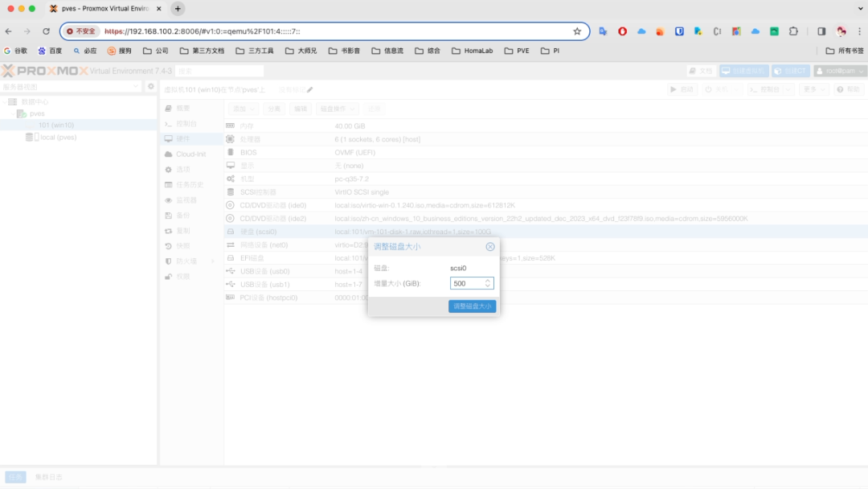The image size is (868, 489).
Task: Open the 更多 more dropdown
Action: click(x=813, y=89)
